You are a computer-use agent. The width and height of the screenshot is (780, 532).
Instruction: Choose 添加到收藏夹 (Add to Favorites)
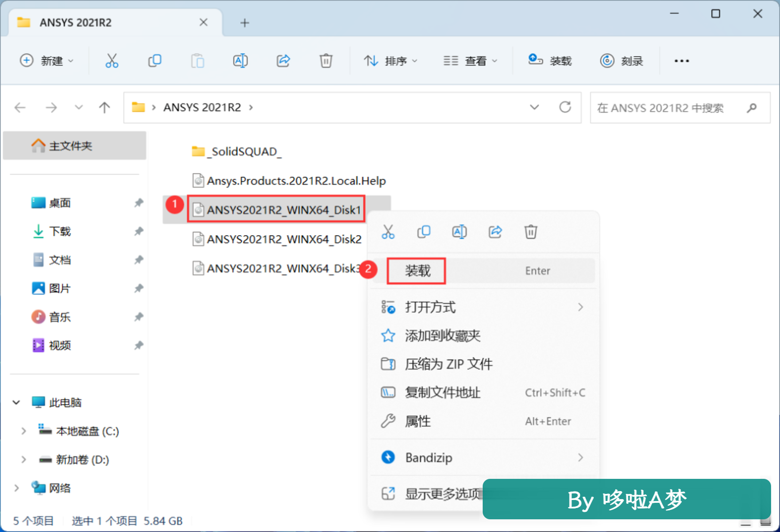(x=483, y=336)
